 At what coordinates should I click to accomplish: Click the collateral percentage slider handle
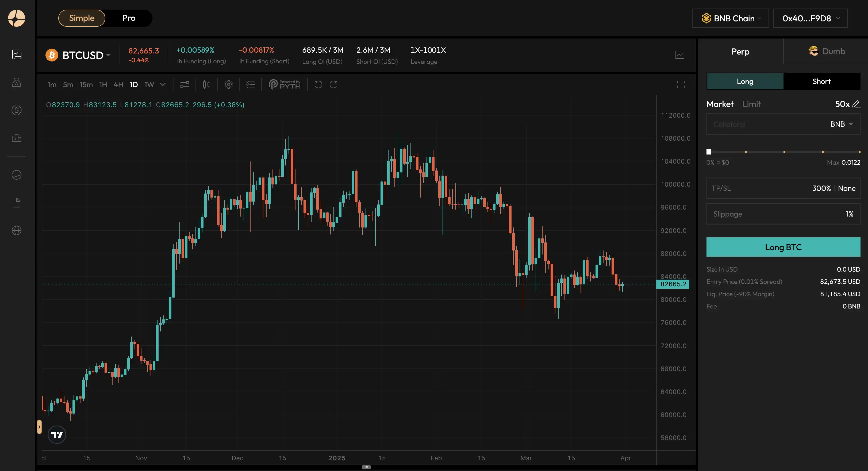[709, 152]
